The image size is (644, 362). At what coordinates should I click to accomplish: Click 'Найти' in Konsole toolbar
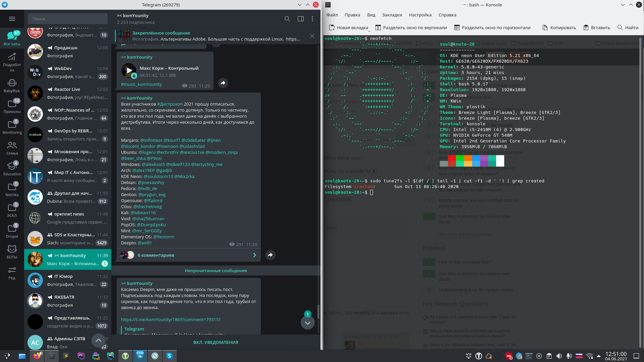pyautogui.click(x=628, y=27)
